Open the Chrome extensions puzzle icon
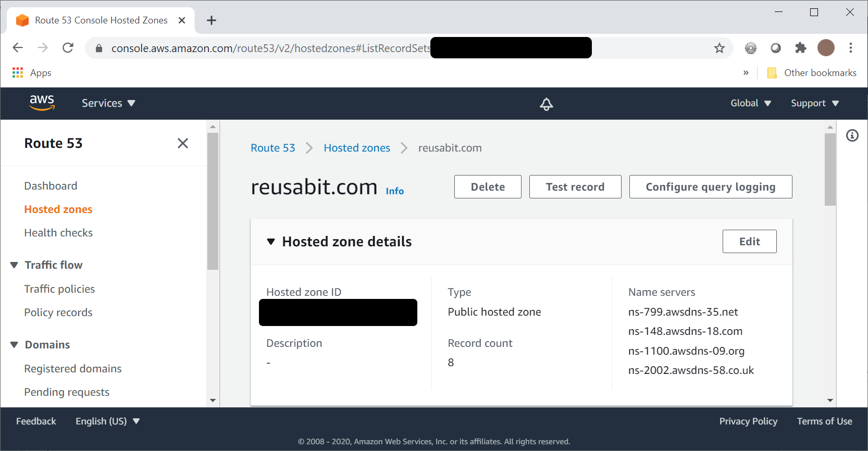The image size is (868, 451). coord(801,48)
